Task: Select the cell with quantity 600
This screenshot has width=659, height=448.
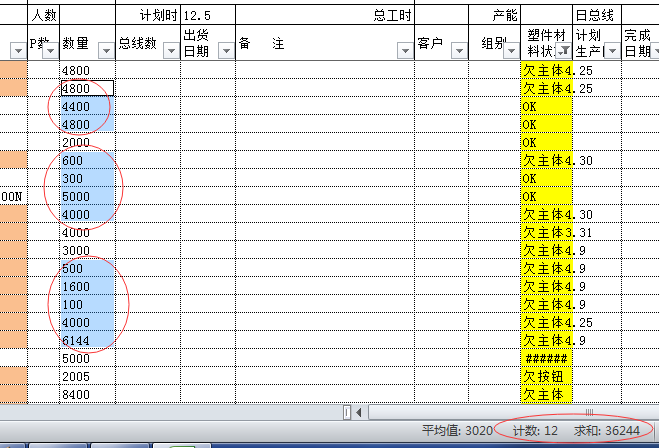Action: (87, 160)
